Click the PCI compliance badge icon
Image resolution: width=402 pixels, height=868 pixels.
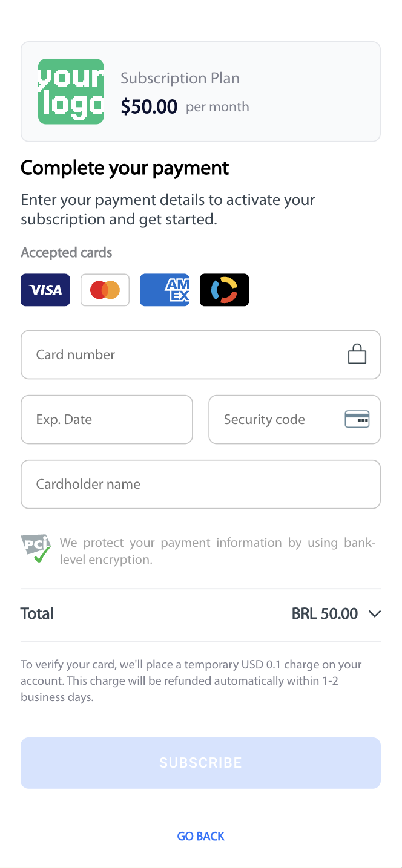point(36,548)
